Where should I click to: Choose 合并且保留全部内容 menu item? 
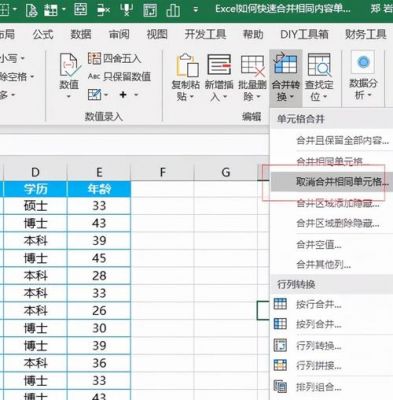pyautogui.click(x=332, y=140)
